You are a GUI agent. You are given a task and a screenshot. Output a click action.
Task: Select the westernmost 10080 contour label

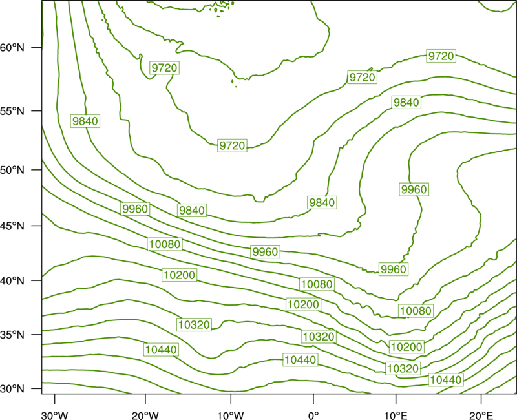pos(165,244)
